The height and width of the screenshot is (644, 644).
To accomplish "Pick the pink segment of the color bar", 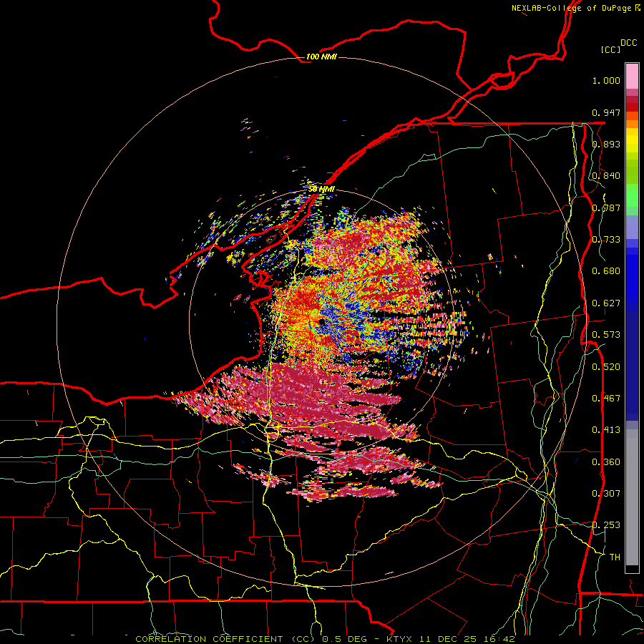I will coord(632,77).
